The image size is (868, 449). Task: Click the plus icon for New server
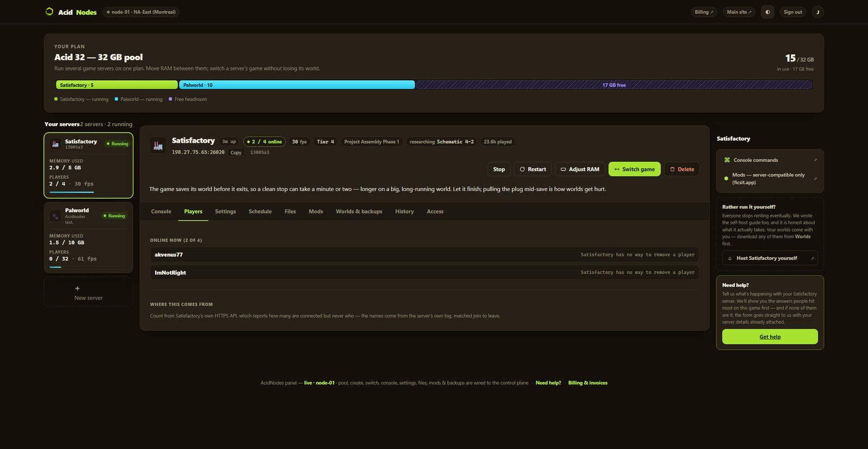(x=77, y=288)
